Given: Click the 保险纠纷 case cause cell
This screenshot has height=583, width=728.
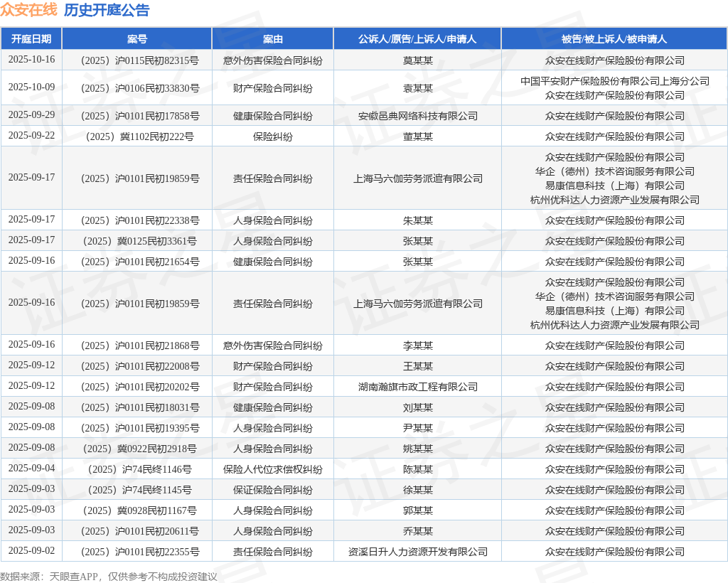Looking at the screenshot, I should [272, 137].
